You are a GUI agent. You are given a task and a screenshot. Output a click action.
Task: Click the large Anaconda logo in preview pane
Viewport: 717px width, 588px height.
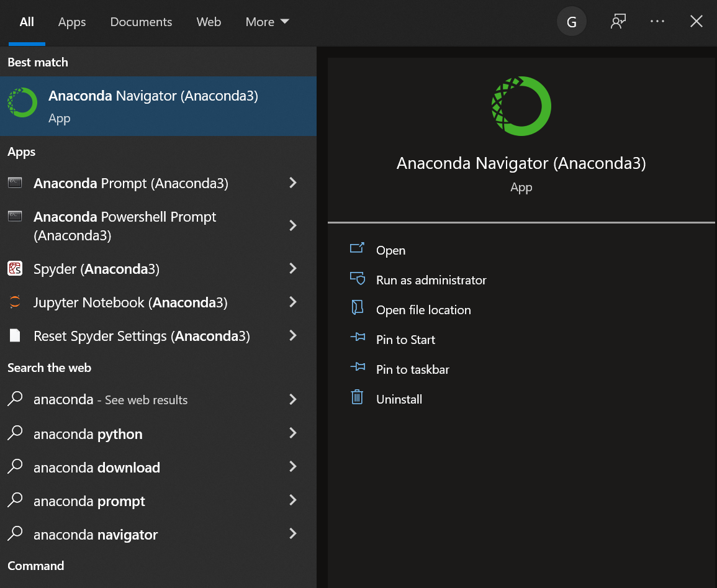tap(521, 106)
